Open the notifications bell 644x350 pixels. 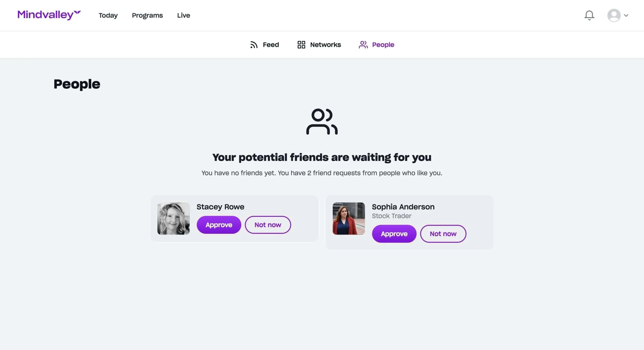tap(589, 15)
